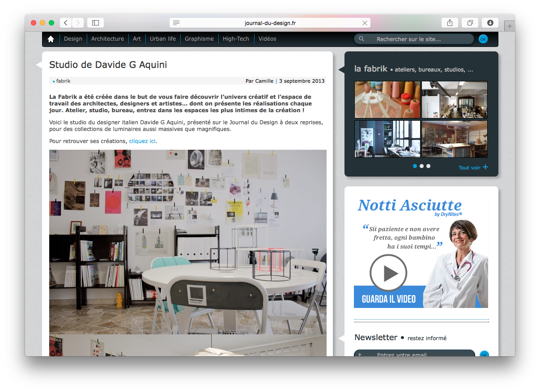Toggle the Safari sidebar button

[x=95, y=23]
